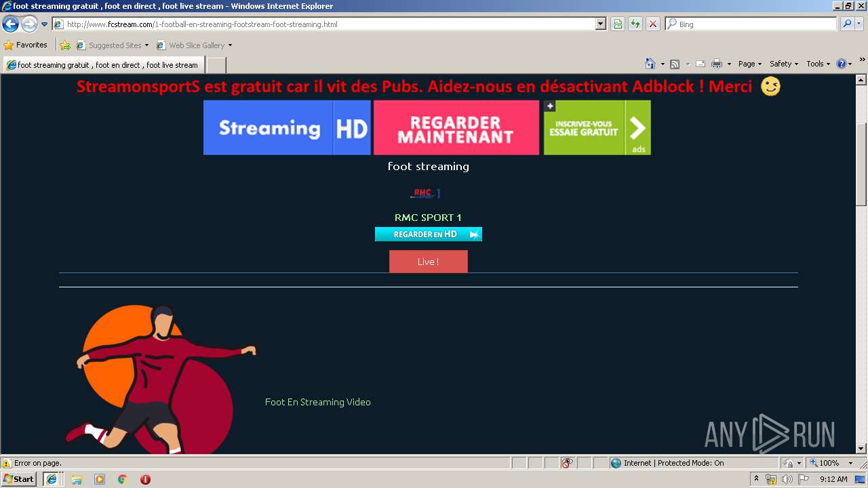Click the football player illustration
The width and height of the screenshot is (868, 488).
point(160,380)
